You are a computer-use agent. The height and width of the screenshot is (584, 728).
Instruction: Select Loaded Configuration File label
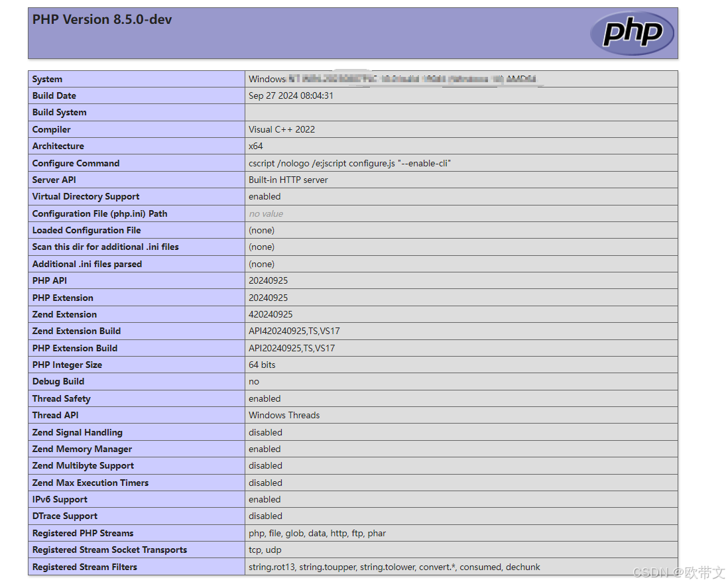pyautogui.click(x=86, y=230)
